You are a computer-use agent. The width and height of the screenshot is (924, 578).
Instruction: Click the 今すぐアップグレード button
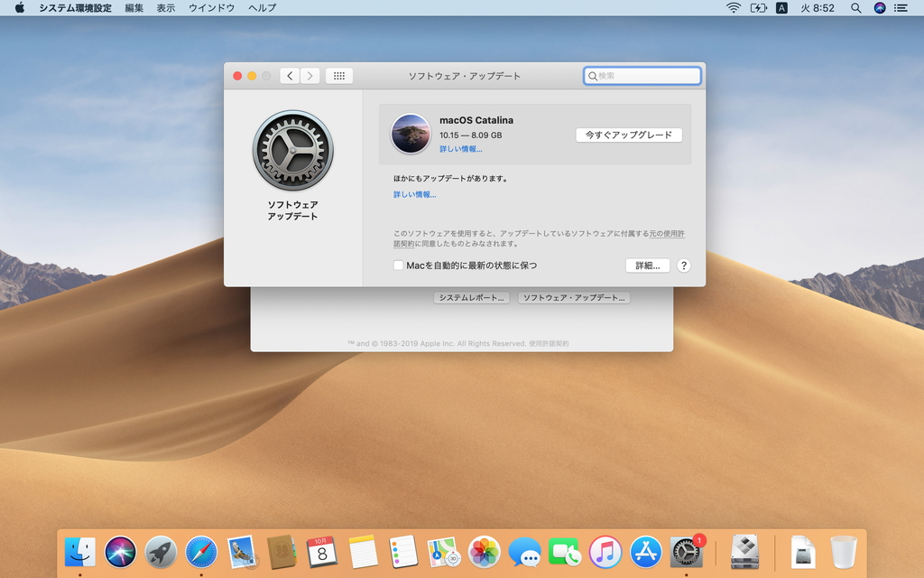coord(629,134)
